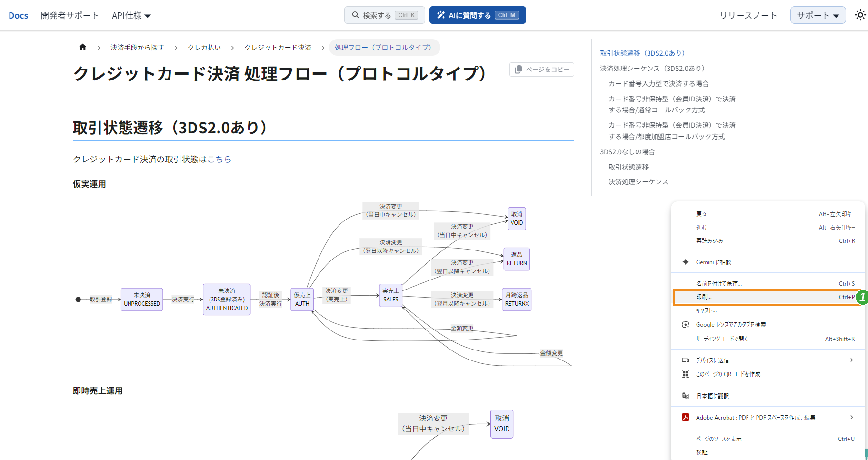Click the translate icon beside 日本語に翻訳
The height and width of the screenshot is (460, 868).
pyautogui.click(x=686, y=396)
